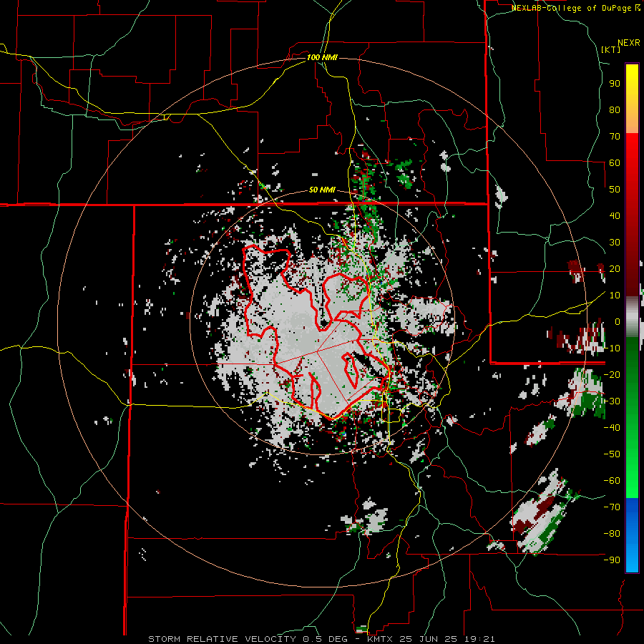The image size is (644, 644).
Task: Click the -20 value on velocity scale
Action: pyautogui.click(x=612, y=374)
